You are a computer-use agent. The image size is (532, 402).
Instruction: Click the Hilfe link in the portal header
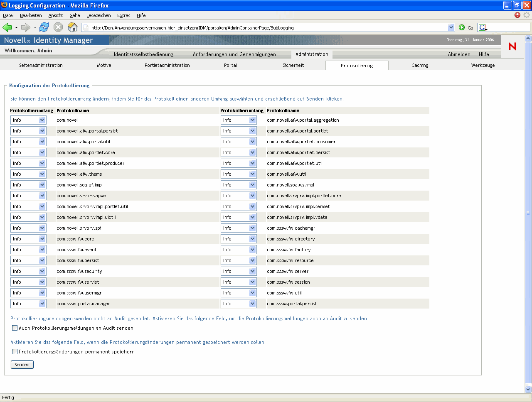484,54
